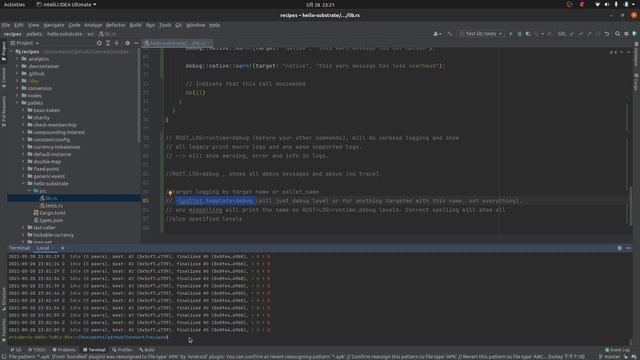640x360 pixels.
Task: Open the Refactor menu
Action: (116, 25)
